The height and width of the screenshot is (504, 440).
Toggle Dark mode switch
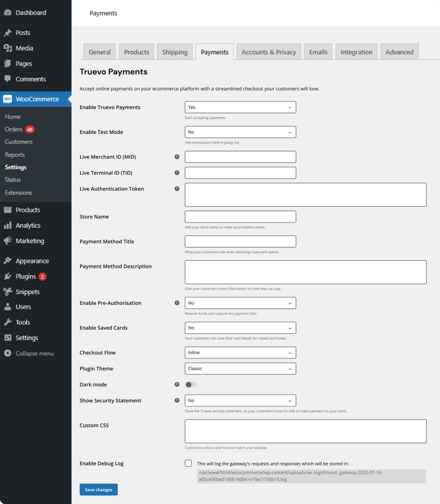click(x=191, y=384)
